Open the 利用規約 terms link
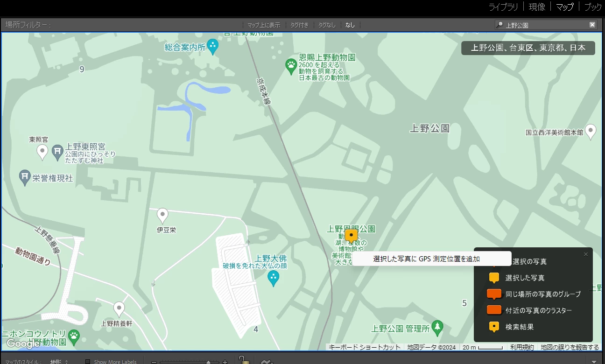The height and width of the screenshot is (364, 605). coord(522,347)
